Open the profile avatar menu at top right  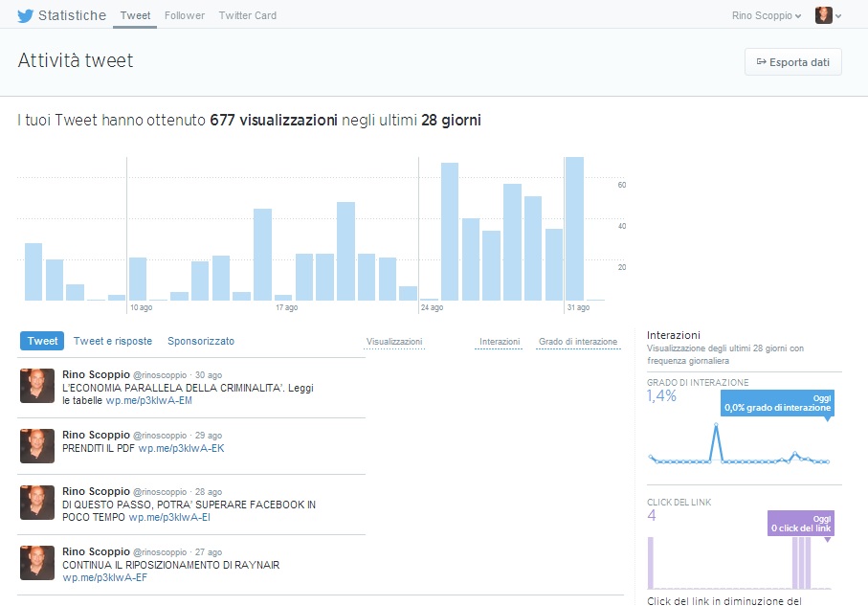(x=823, y=15)
